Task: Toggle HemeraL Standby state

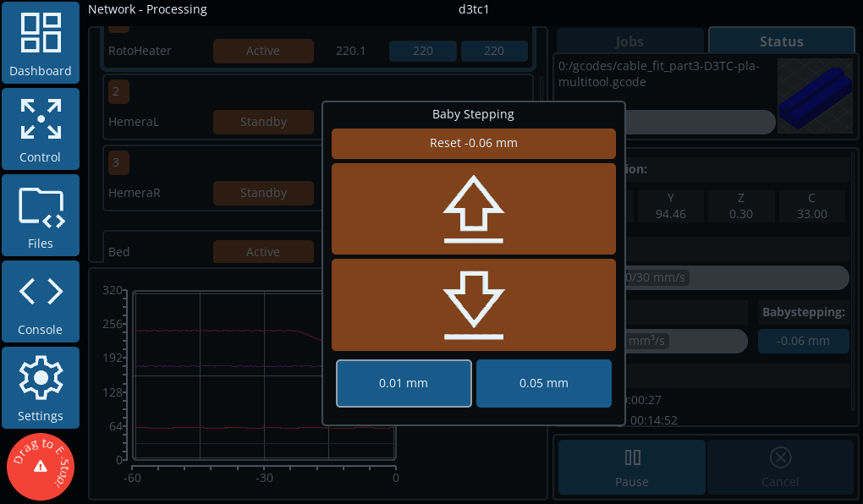Action: click(263, 122)
